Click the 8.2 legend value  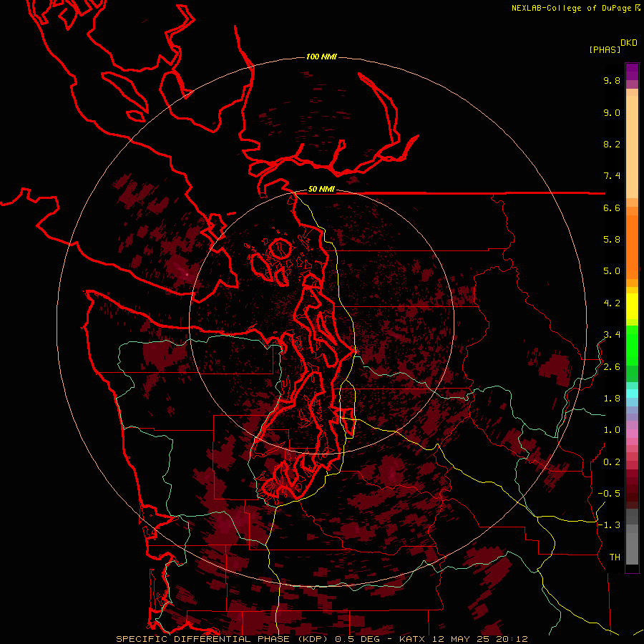click(612, 144)
